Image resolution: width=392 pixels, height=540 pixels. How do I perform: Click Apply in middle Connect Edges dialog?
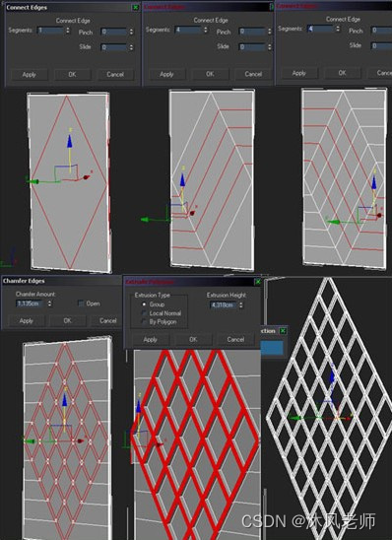[166, 74]
